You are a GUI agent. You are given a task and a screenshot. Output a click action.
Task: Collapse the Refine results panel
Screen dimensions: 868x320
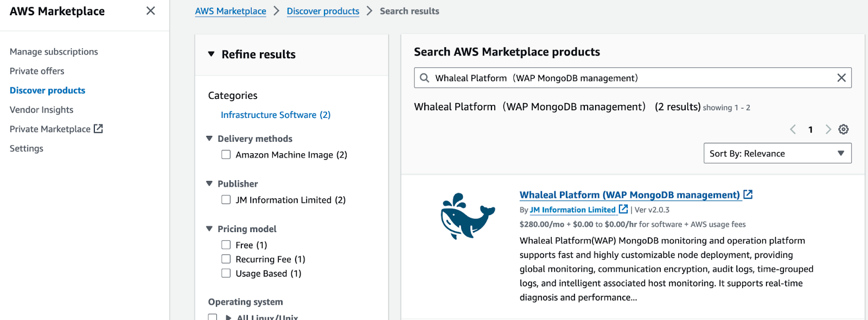click(x=211, y=54)
